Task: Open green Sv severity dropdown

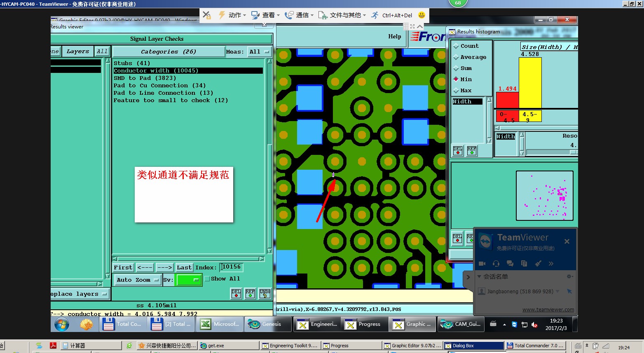Action: pyautogui.click(x=189, y=280)
